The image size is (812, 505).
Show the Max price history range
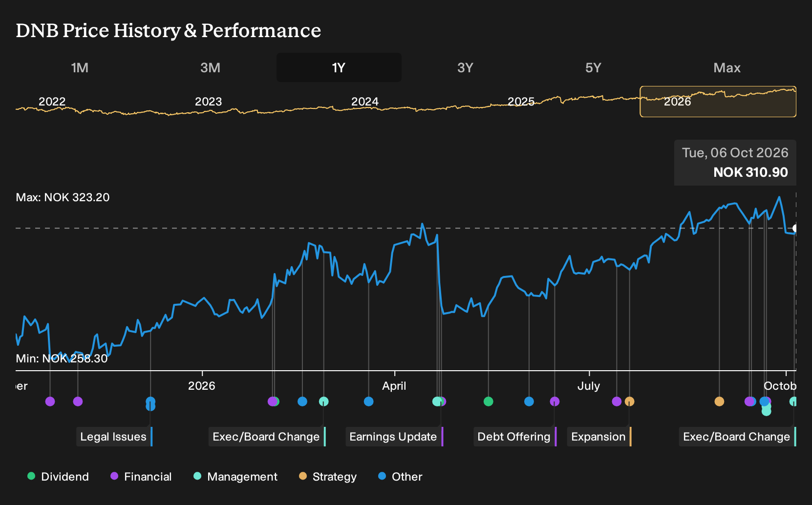(727, 67)
